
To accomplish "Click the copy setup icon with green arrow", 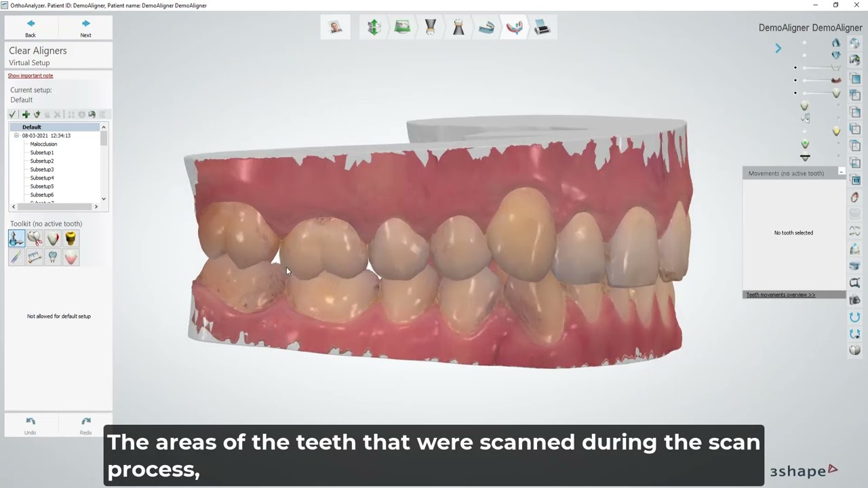I will point(37,115).
